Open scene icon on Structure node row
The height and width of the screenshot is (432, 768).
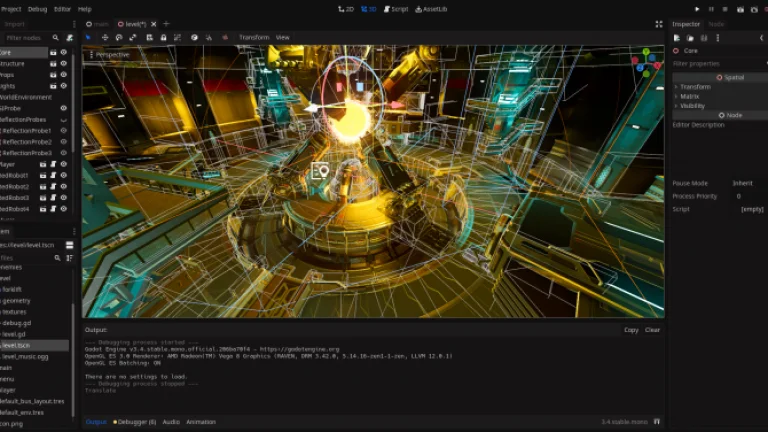[53, 64]
